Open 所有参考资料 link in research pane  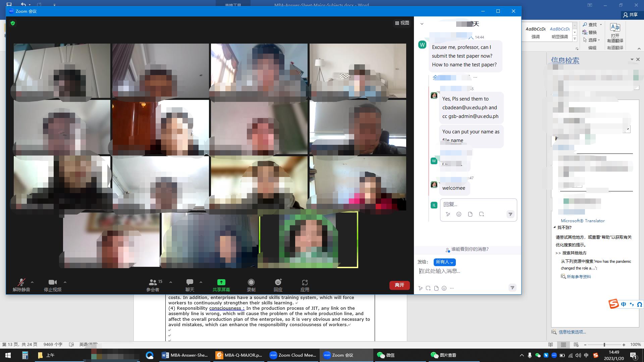579,277
